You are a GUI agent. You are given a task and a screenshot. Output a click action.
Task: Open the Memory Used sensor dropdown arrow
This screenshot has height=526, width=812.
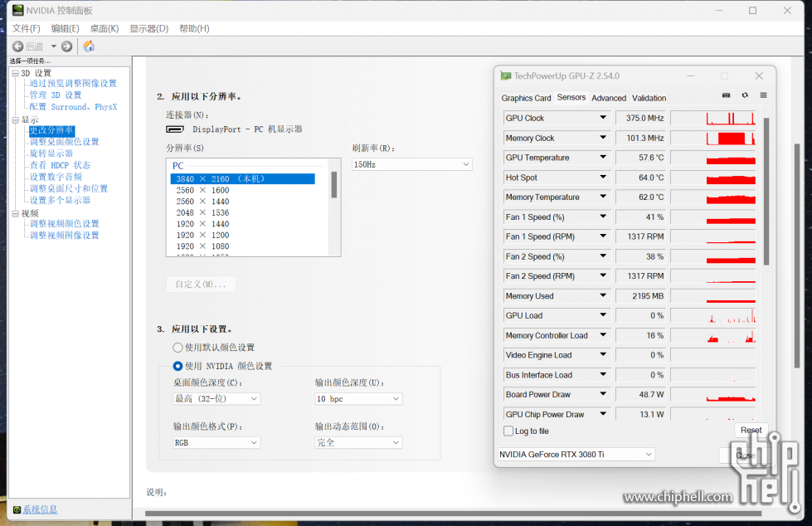tap(603, 295)
